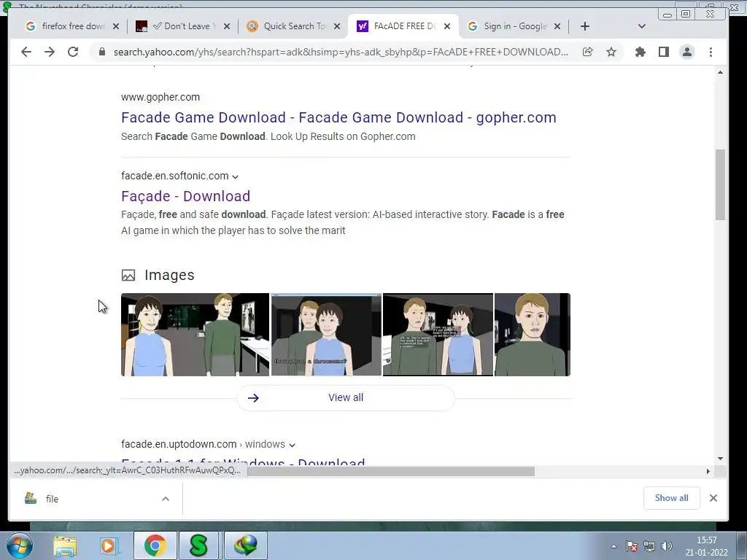The height and width of the screenshot is (560, 747).
Task: Click the www.gopher.com result URL text
Action: [160, 97]
